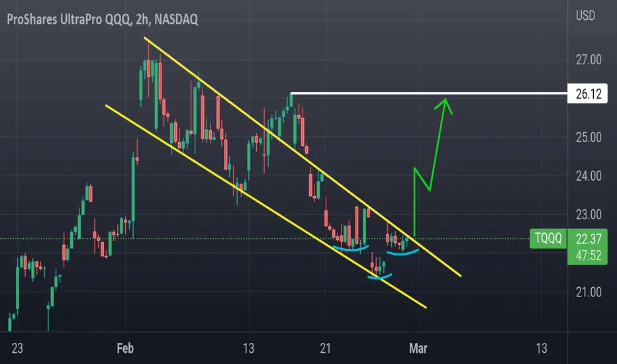Click the 25.00 price axis label
Image resolution: width=617 pixels, height=364 pixels.
[x=589, y=138]
